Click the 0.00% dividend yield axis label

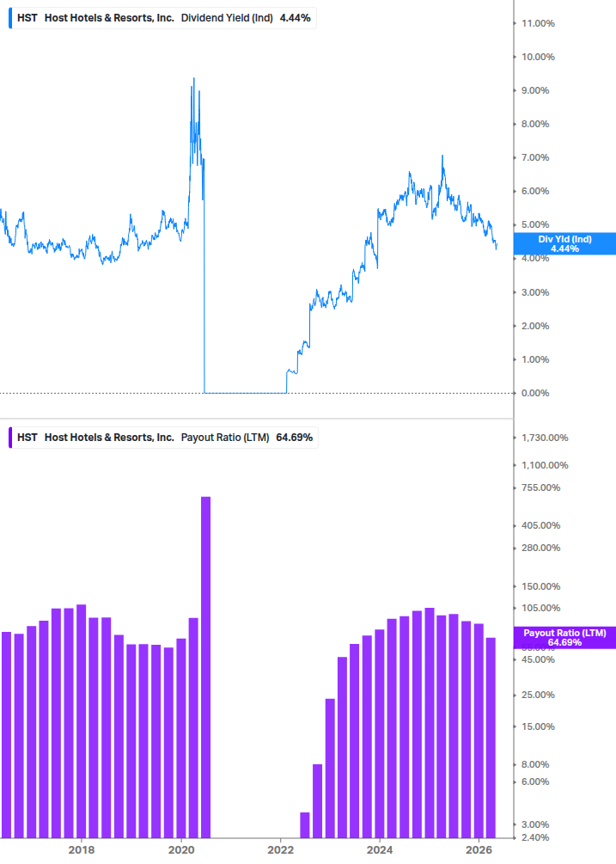tap(535, 393)
